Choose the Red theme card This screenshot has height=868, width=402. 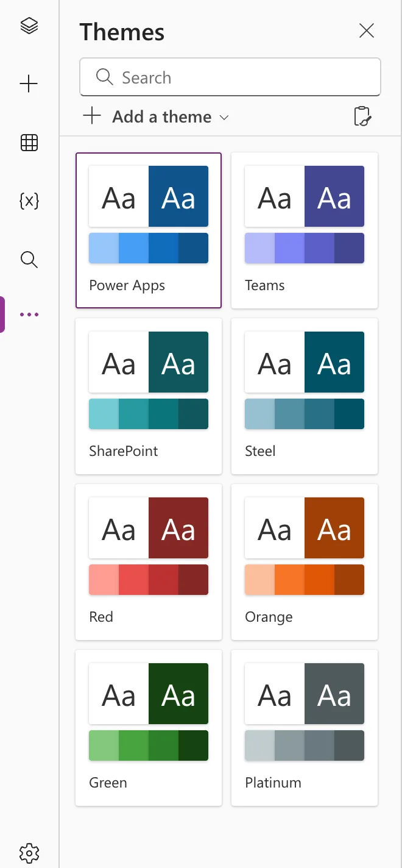tap(149, 562)
